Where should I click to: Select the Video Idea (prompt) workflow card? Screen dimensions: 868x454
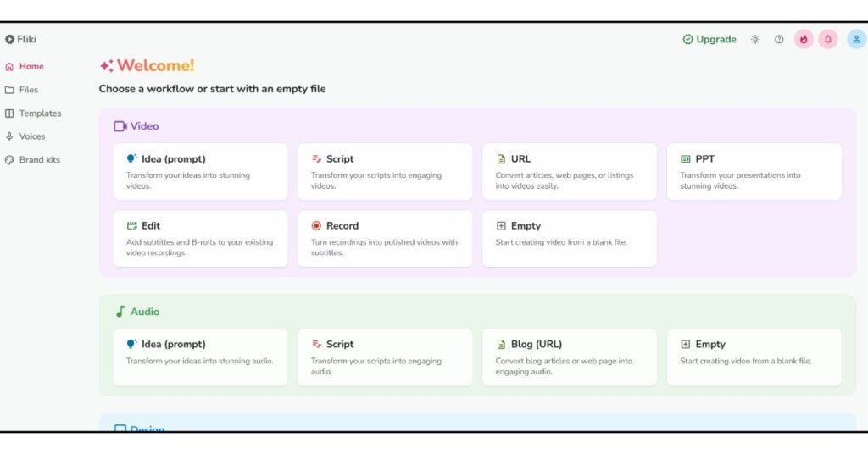point(200,171)
